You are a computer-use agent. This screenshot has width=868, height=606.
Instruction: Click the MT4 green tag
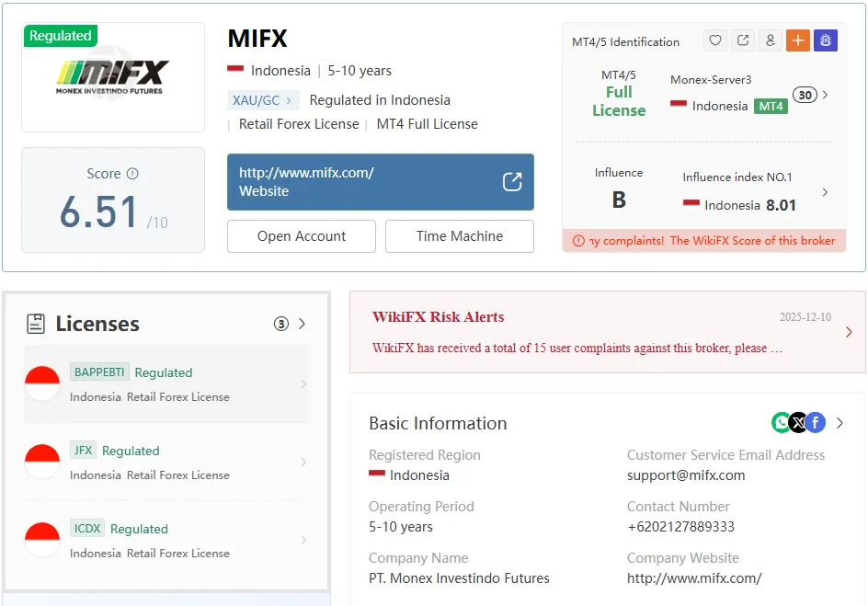[x=771, y=107]
